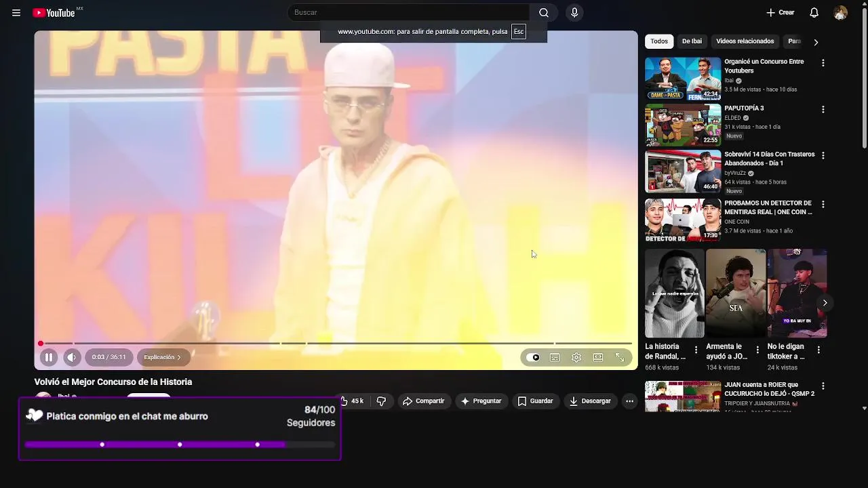The height and width of the screenshot is (488, 868).
Task: Open more actions under the video
Action: point(629,401)
